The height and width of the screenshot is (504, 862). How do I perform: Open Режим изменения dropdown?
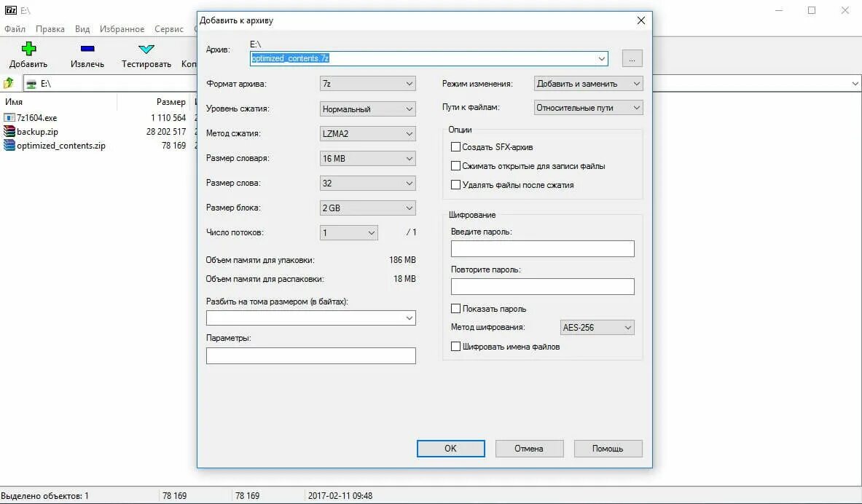588,84
